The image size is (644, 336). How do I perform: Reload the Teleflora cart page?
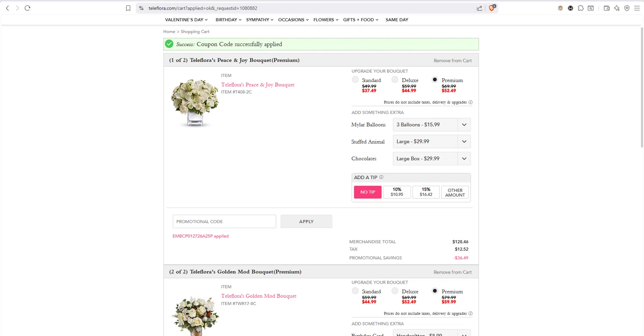[27, 8]
